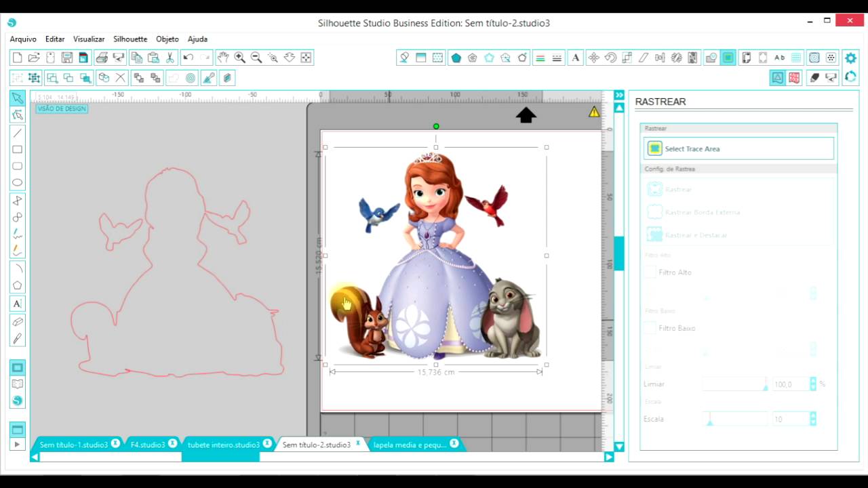Open the Arquivo menu
This screenshot has height=488, width=868.
click(23, 39)
